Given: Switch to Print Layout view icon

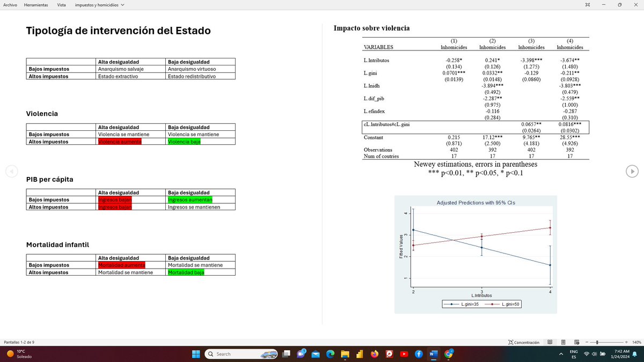Looking at the screenshot, I should (x=563, y=342).
